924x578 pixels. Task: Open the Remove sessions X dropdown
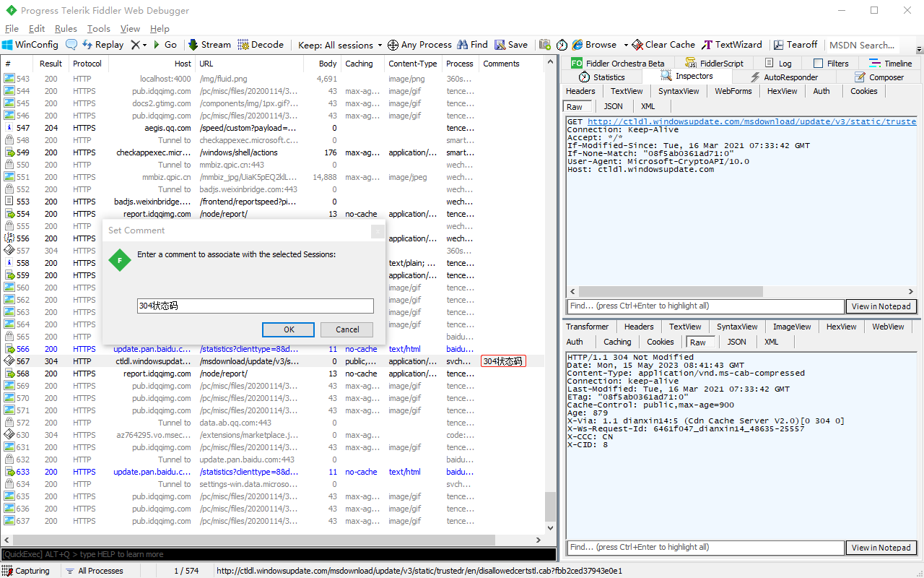coord(138,45)
